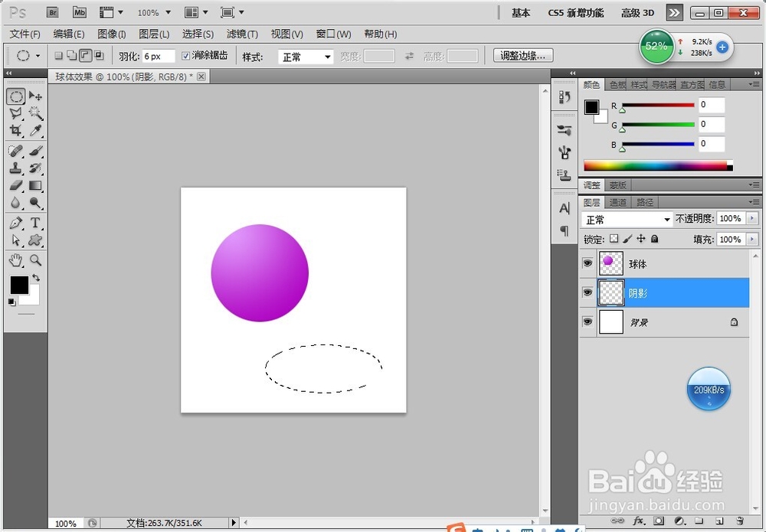Hide the 阴影 layer

[588, 293]
